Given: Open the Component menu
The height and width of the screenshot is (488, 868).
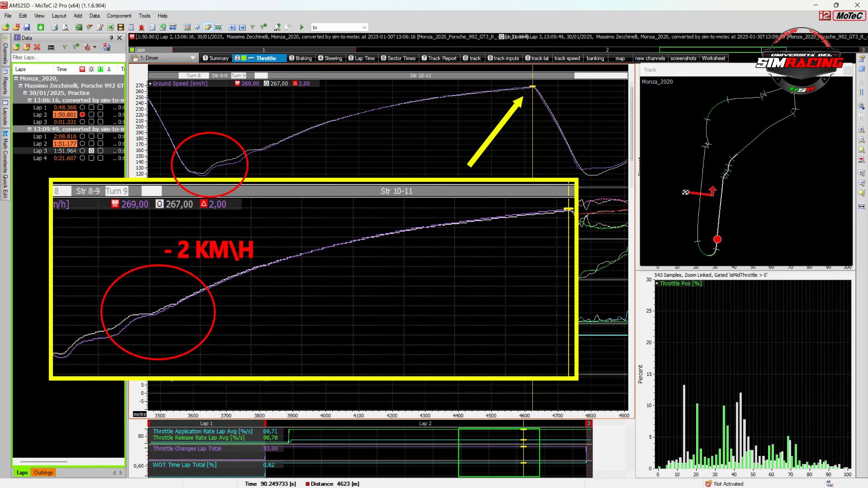Looking at the screenshot, I should (119, 16).
